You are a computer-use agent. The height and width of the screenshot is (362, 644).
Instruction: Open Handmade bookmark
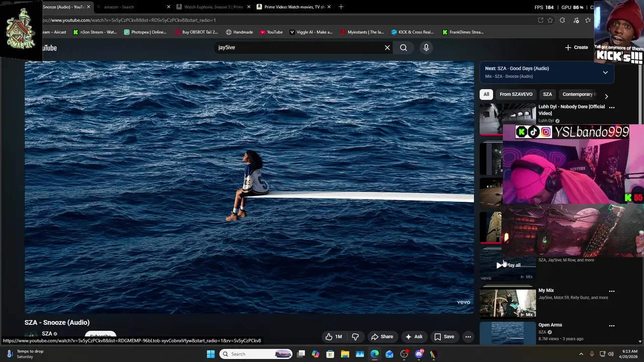(239, 32)
